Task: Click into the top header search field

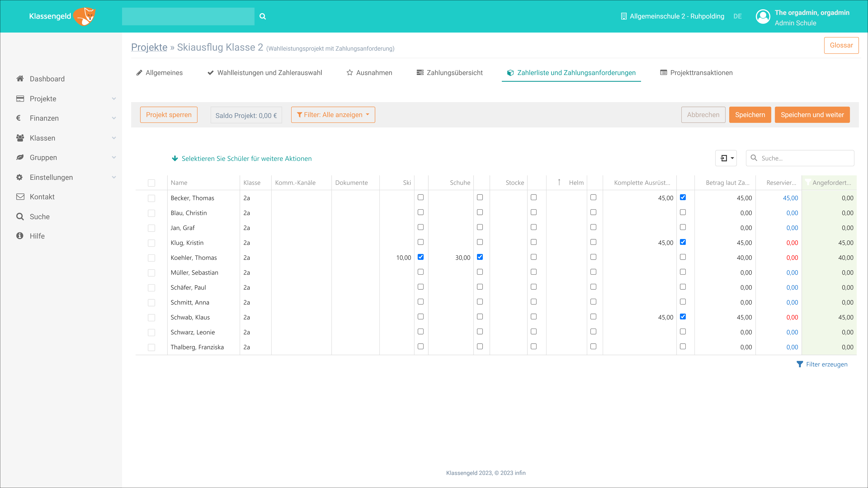Action: (x=188, y=16)
